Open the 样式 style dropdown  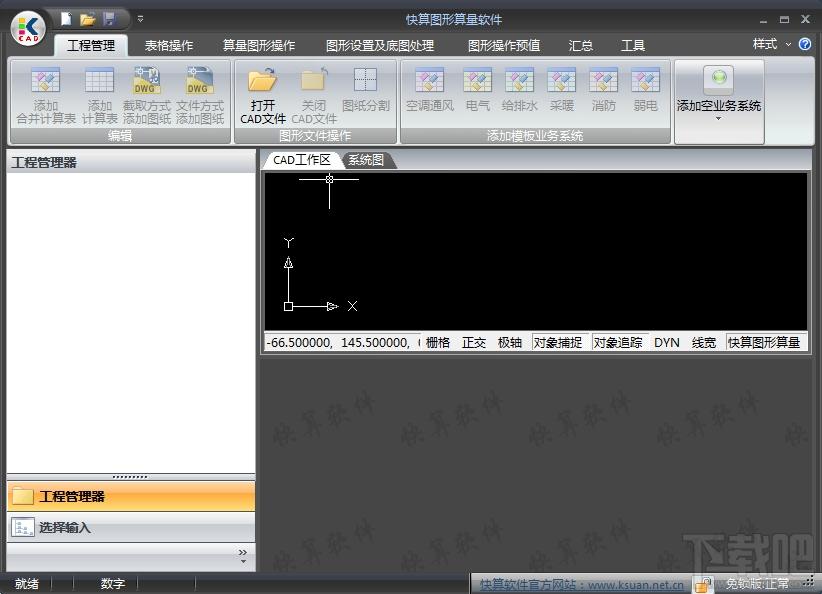coord(771,44)
